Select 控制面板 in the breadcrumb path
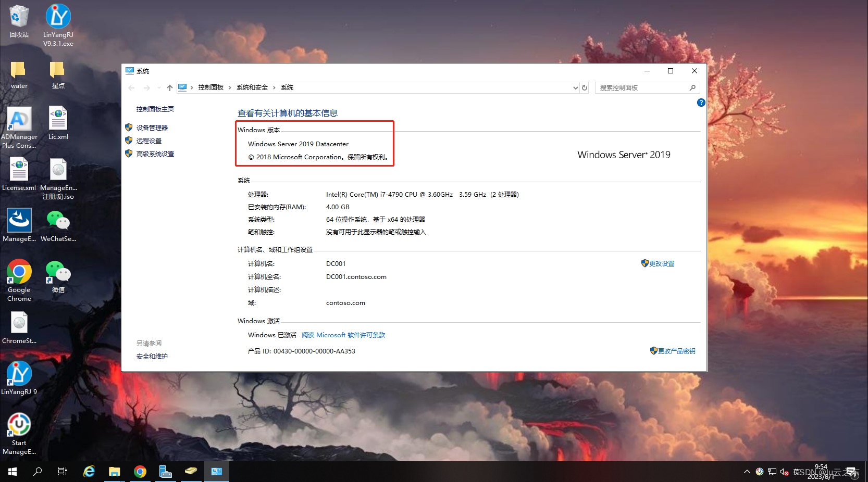868x482 pixels. (x=211, y=87)
